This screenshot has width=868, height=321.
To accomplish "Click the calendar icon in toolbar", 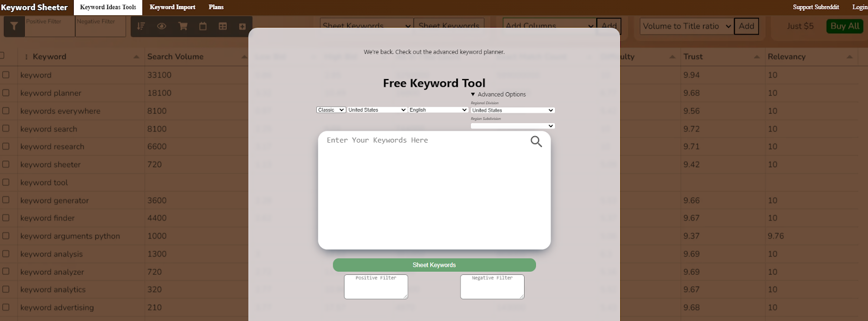I will (203, 26).
